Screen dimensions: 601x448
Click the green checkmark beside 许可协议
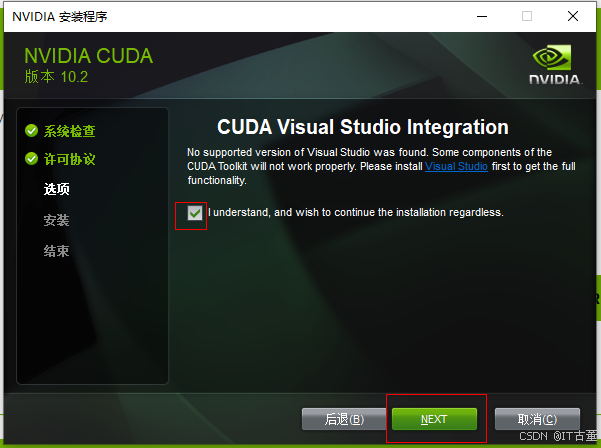31,159
